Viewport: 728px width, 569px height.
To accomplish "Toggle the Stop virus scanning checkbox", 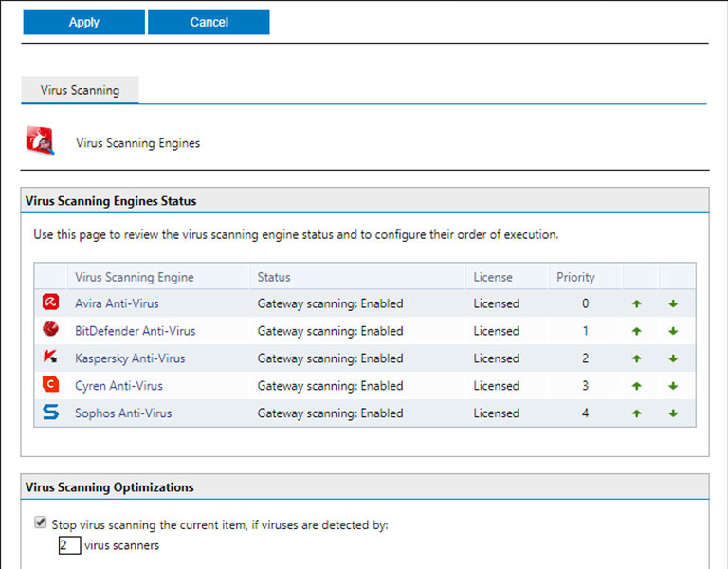I will [41, 523].
